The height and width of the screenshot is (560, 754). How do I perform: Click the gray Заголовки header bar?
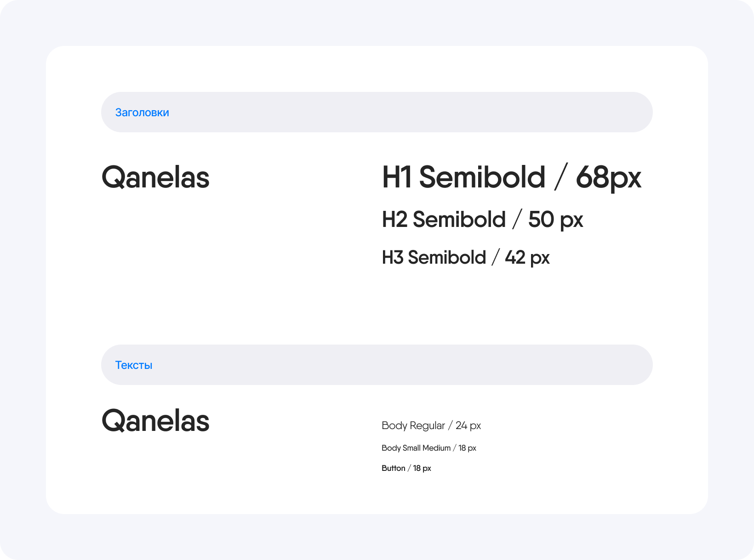377,112
